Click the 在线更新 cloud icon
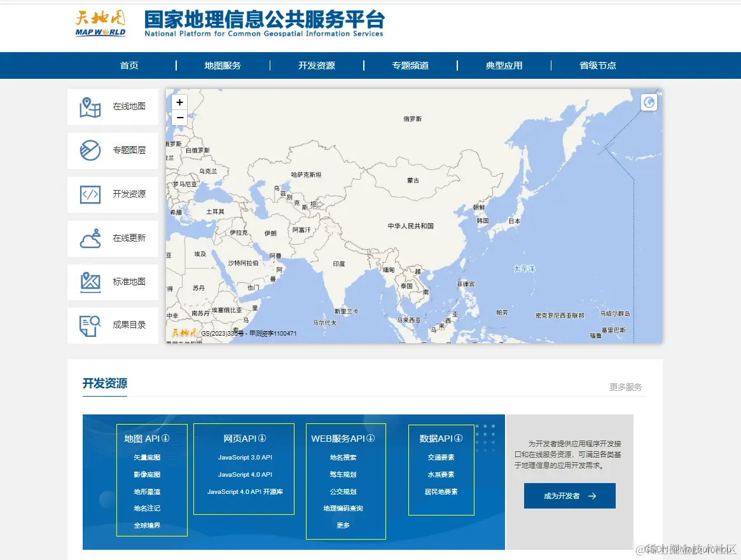This screenshot has width=741, height=560. coord(90,238)
